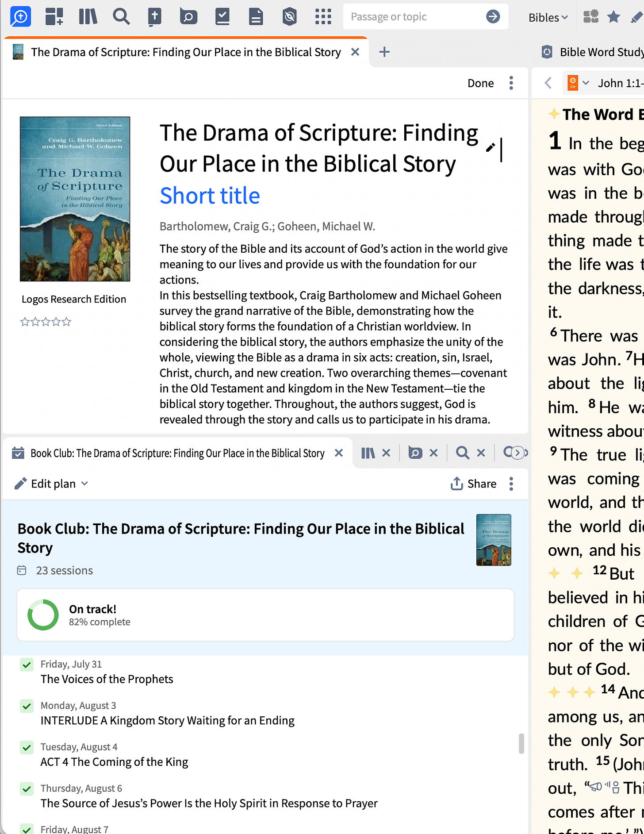This screenshot has height=834, width=644.
Task: Open the Edit plan dropdown
Action: (51, 484)
